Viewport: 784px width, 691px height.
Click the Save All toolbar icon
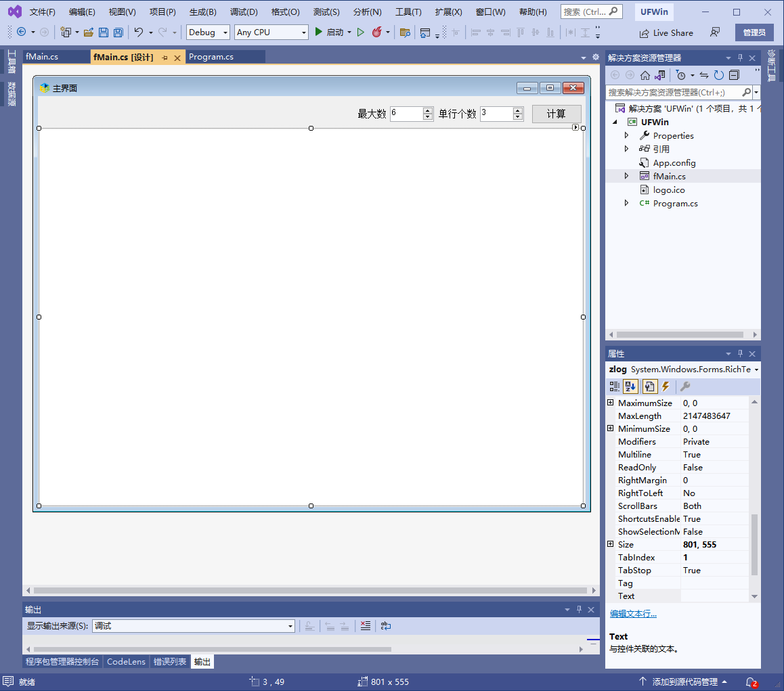coord(118,32)
